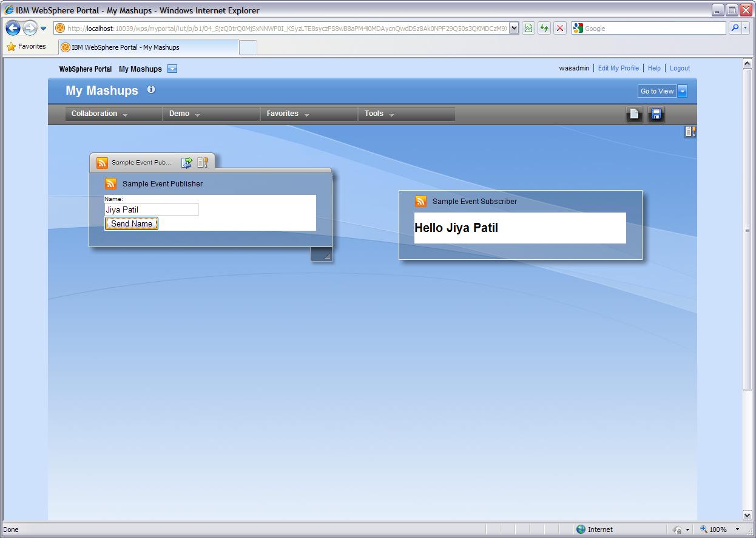Open the Go to View dropdown arrow
Image resolution: width=756 pixels, height=538 pixels.
(683, 91)
